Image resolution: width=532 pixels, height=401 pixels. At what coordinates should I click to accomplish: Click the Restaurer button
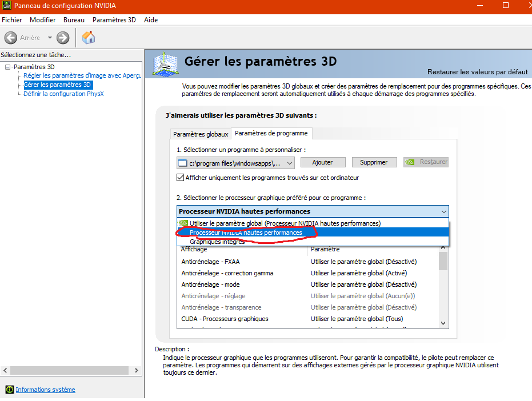426,162
